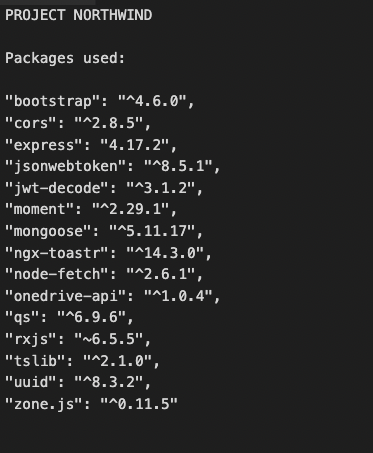Click the rxjs ~6.5.5 line
The width and height of the screenshot is (373, 453).
tap(78, 339)
